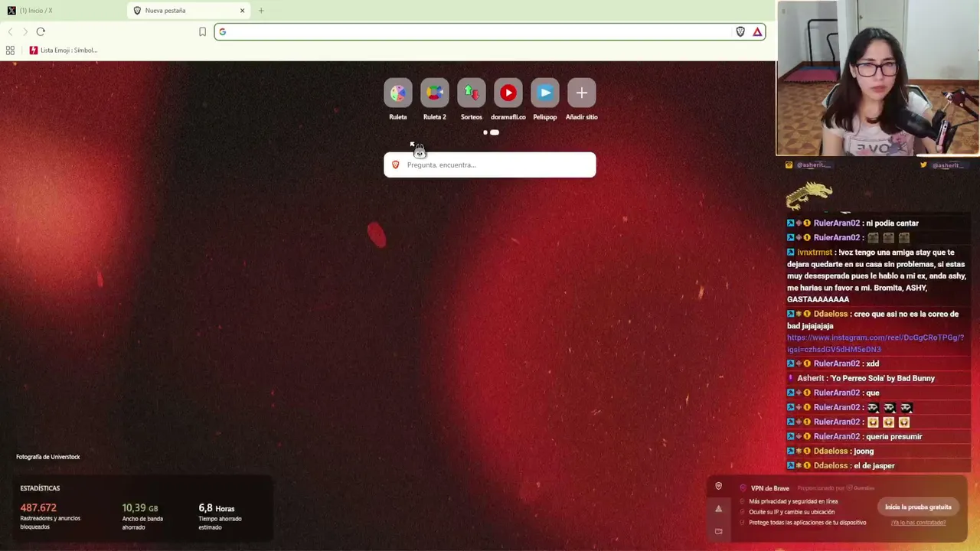Open the "¿Ya lo has contratado?" link

[x=918, y=523]
